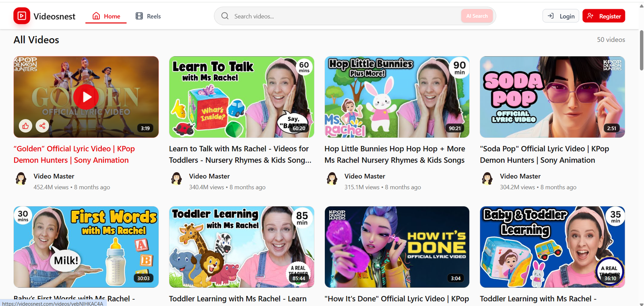Click the scrollbar down arrow
Image resolution: width=644 pixels, height=306 pixels.
tap(642, 304)
